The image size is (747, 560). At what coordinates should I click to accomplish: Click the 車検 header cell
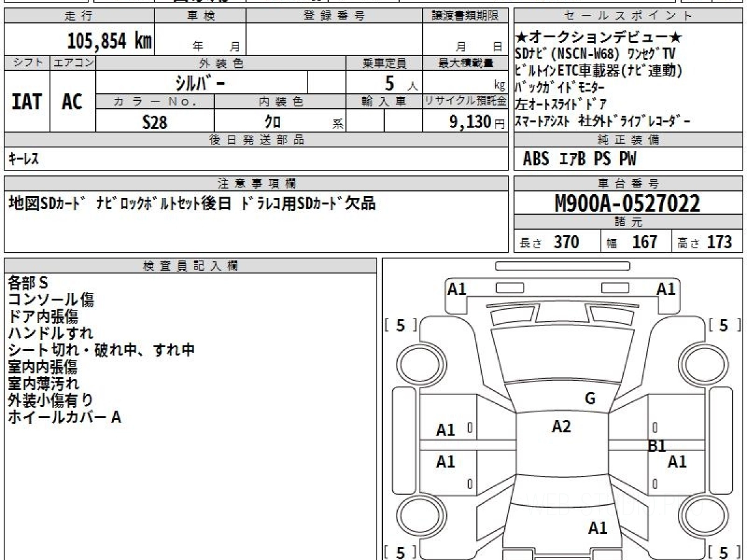200,16
